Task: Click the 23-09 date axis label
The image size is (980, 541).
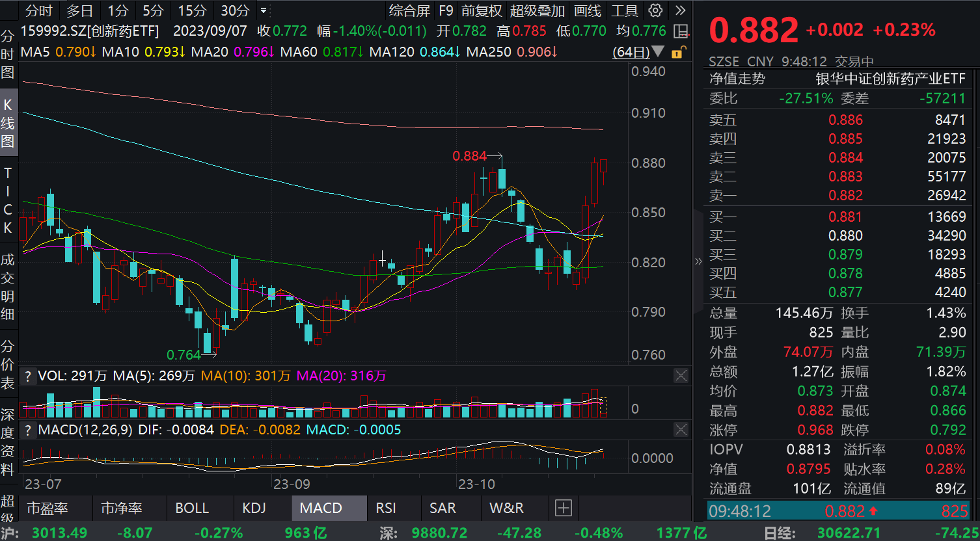Action: pos(292,484)
